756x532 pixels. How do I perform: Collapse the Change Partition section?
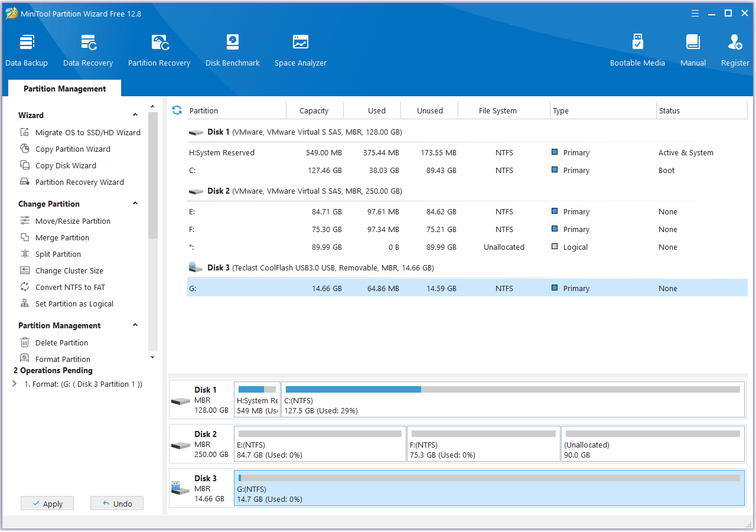(x=135, y=204)
